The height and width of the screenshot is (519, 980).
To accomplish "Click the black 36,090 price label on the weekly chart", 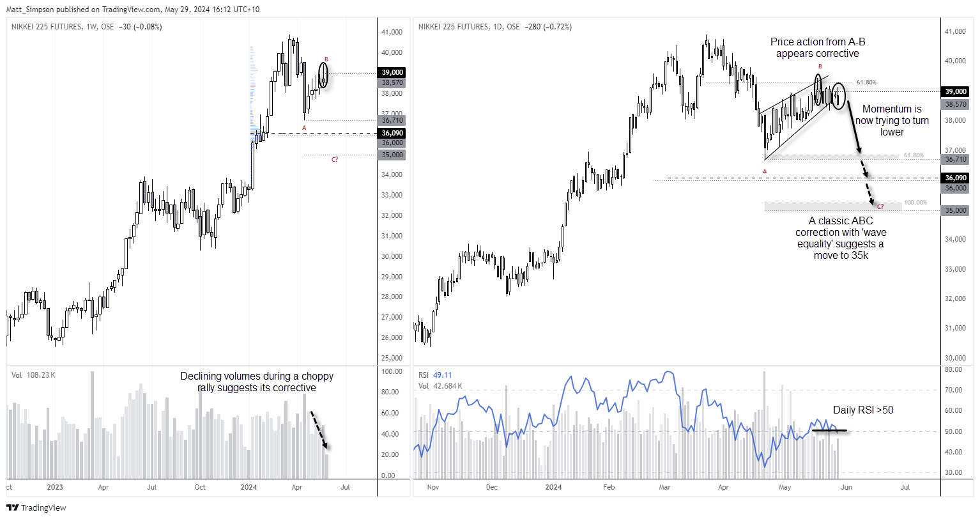I will coord(392,134).
